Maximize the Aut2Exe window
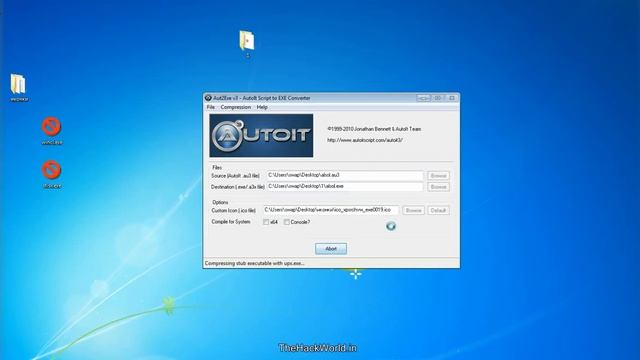Viewport: 640px width, 360px height. (438, 98)
